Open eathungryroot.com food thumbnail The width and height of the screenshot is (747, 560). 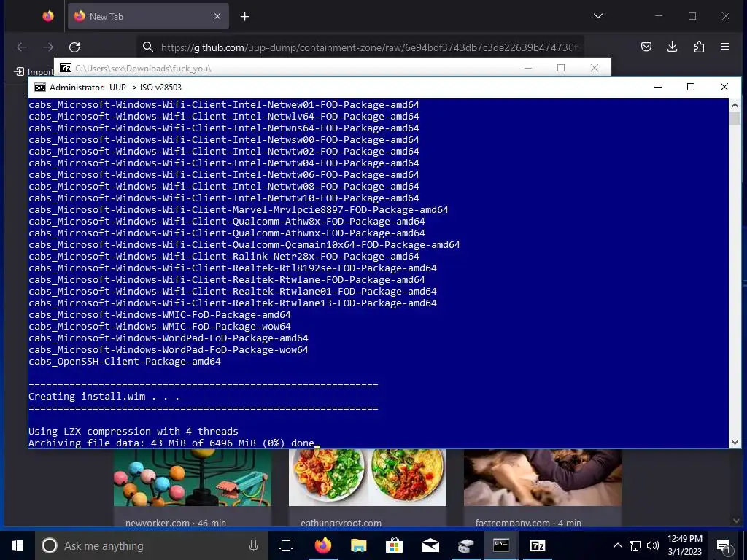click(368, 477)
